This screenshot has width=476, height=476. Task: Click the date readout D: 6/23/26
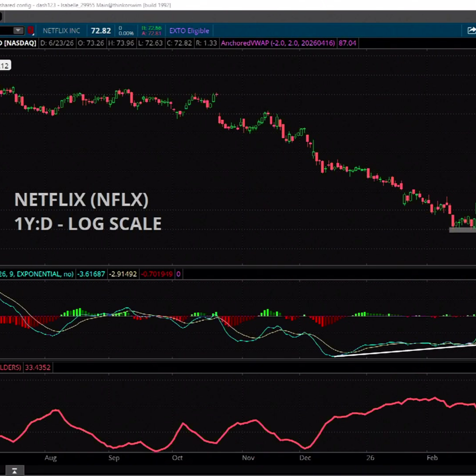(57, 43)
